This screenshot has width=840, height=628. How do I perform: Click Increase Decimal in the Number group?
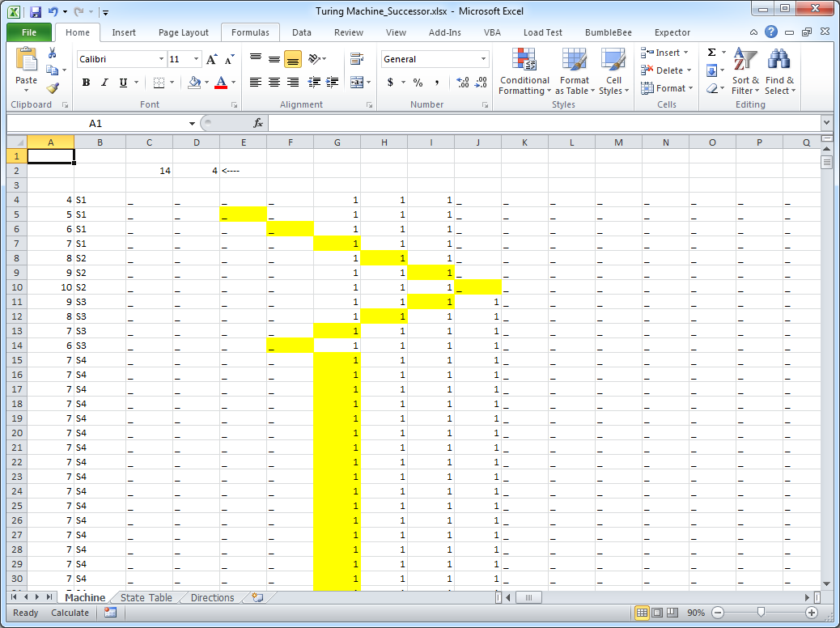[460, 83]
